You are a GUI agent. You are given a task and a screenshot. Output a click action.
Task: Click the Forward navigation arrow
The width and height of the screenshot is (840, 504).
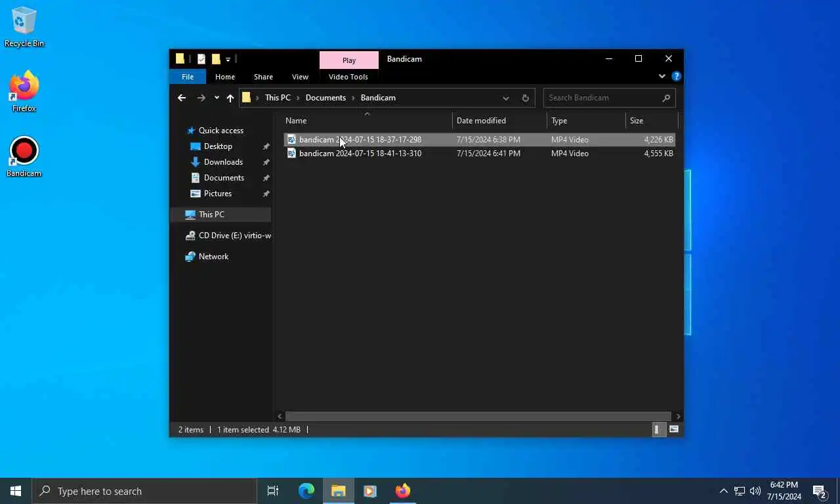point(201,98)
